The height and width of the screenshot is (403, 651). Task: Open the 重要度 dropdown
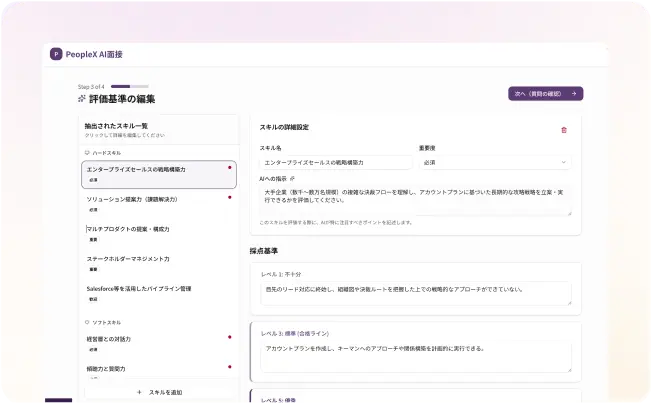[x=494, y=162]
